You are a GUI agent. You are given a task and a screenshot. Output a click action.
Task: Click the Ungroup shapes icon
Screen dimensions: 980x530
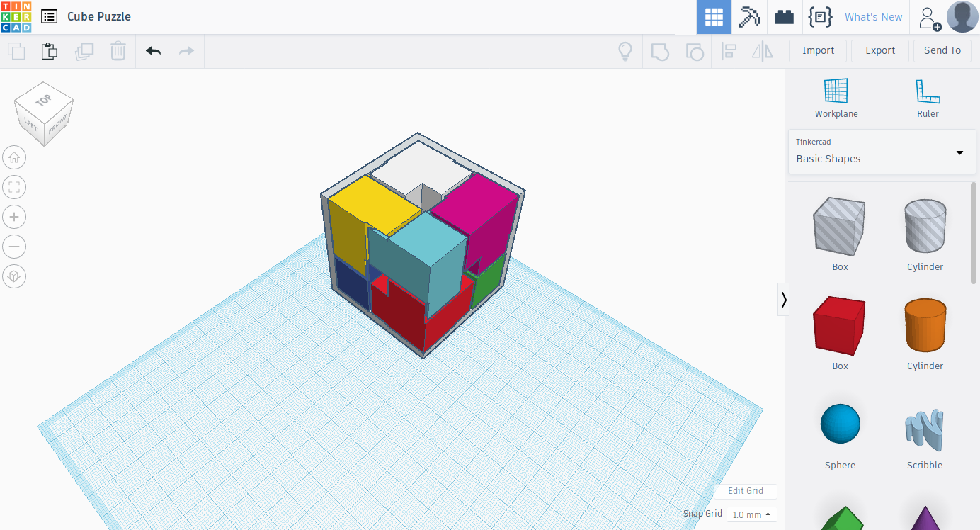tap(695, 51)
